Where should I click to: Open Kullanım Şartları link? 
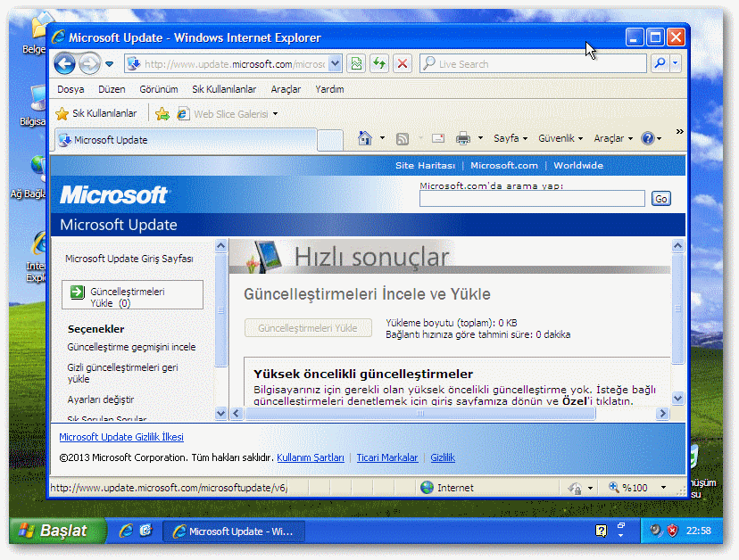[310, 457]
